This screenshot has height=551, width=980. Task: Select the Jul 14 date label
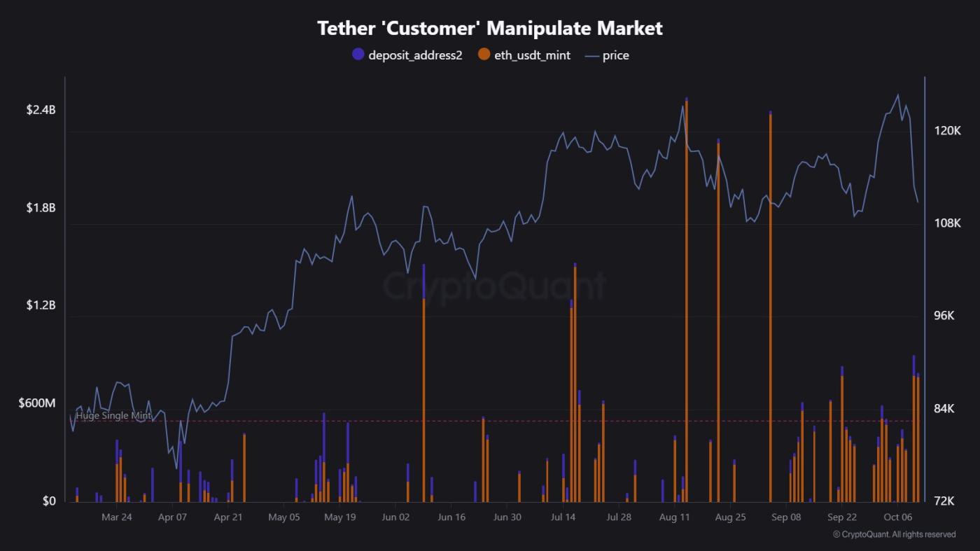coord(563,517)
